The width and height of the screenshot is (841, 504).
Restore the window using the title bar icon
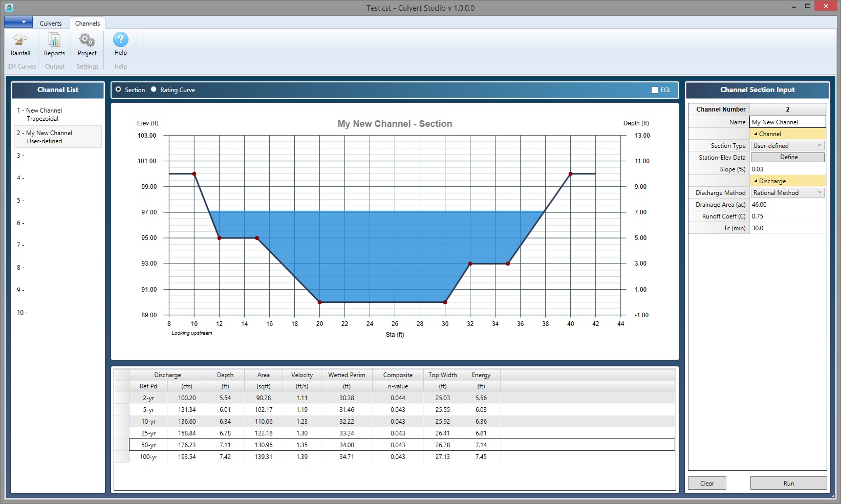tap(808, 6)
